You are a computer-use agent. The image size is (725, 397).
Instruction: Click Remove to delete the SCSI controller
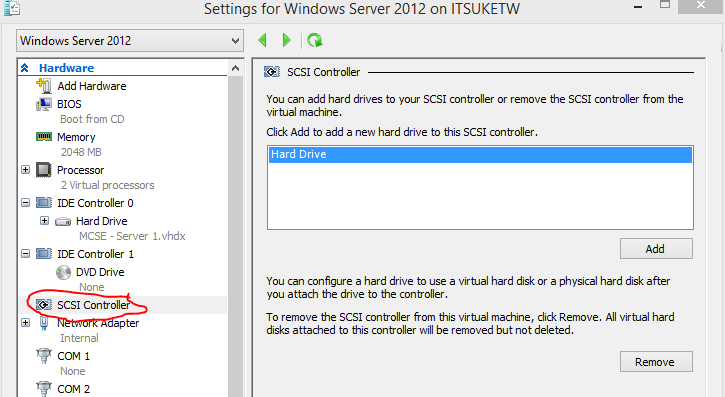pos(656,361)
